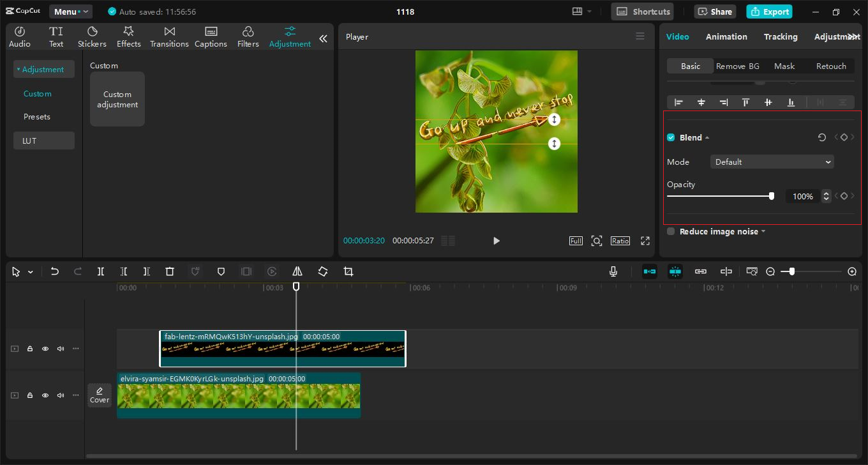The image size is (868, 465).
Task: Open the Shortcuts dialog
Action: (642, 11)
